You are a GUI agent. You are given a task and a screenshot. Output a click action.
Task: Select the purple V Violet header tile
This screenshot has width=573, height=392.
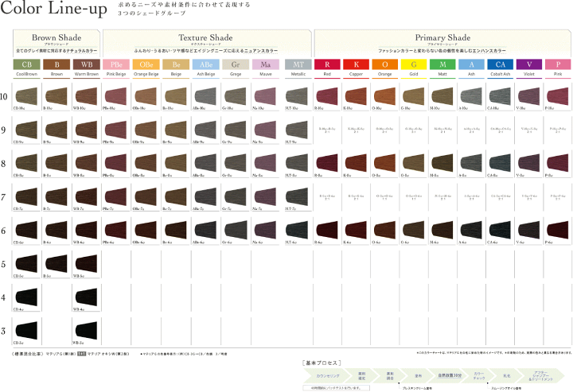pos(529,64)
